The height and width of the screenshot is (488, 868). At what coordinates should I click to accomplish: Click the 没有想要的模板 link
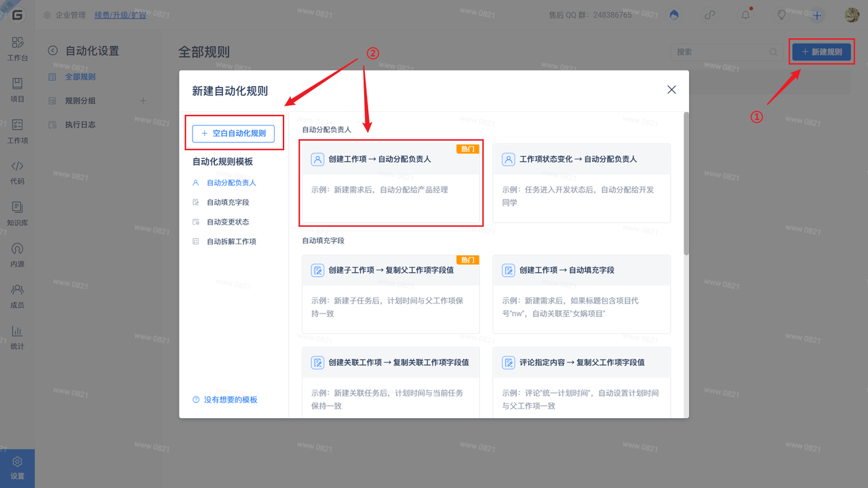(x=231, y=400)
